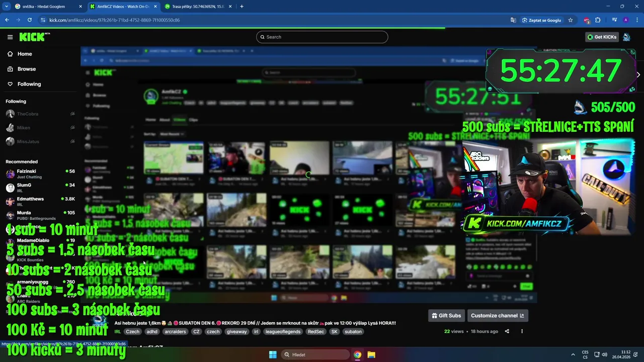This screenshot has width=644, height=362.
Task: Click the taskbar Hledat search box
Action: pos(315,354)
